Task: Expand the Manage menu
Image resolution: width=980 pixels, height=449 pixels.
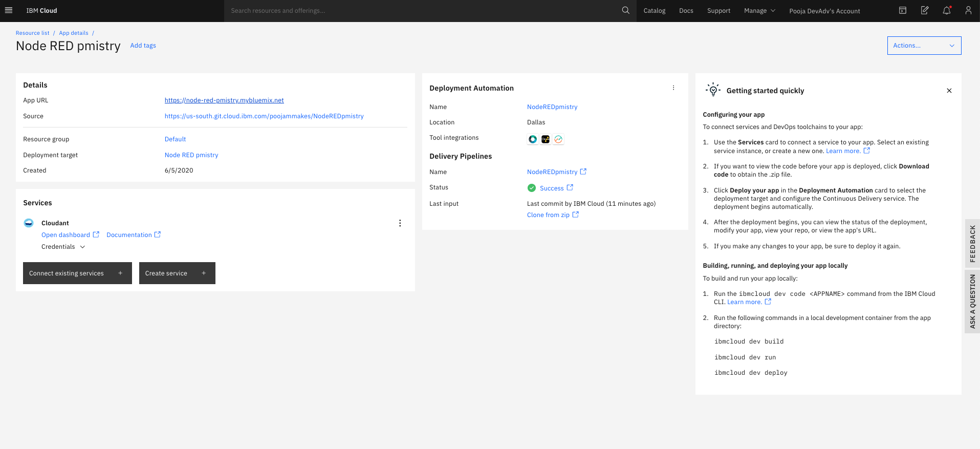Action: (x=760, y=11)
